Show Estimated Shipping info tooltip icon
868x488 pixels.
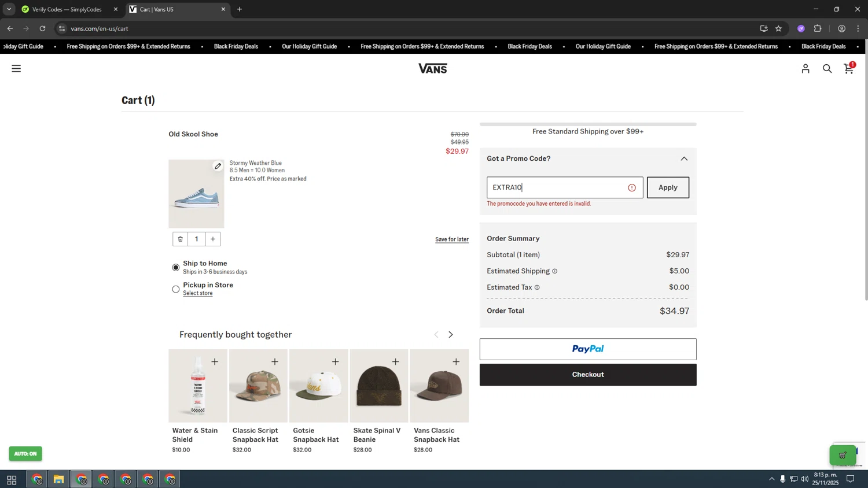554,271
